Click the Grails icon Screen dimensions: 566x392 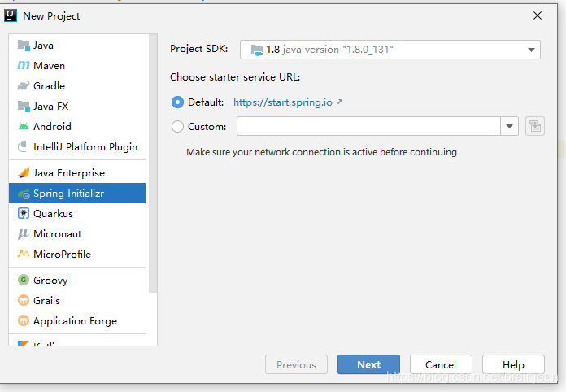(x=24, y=300)
